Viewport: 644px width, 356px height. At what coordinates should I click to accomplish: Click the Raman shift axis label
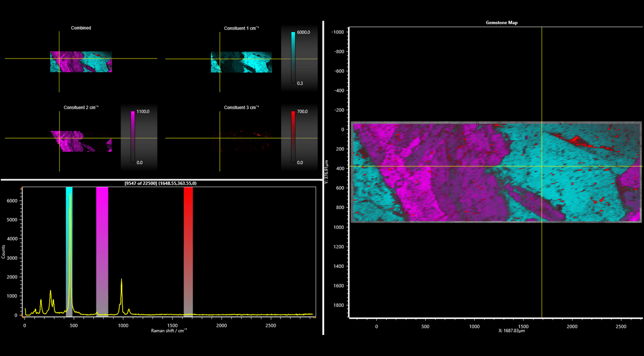pos(169,331)
